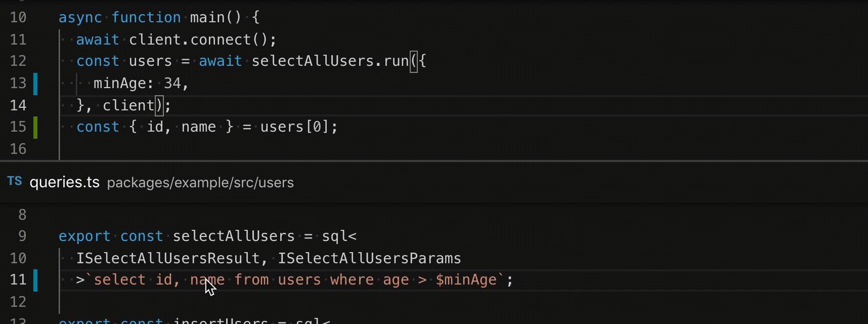
Task: Click the ISelectAllUsersResult type name
Action: point(168,258)
